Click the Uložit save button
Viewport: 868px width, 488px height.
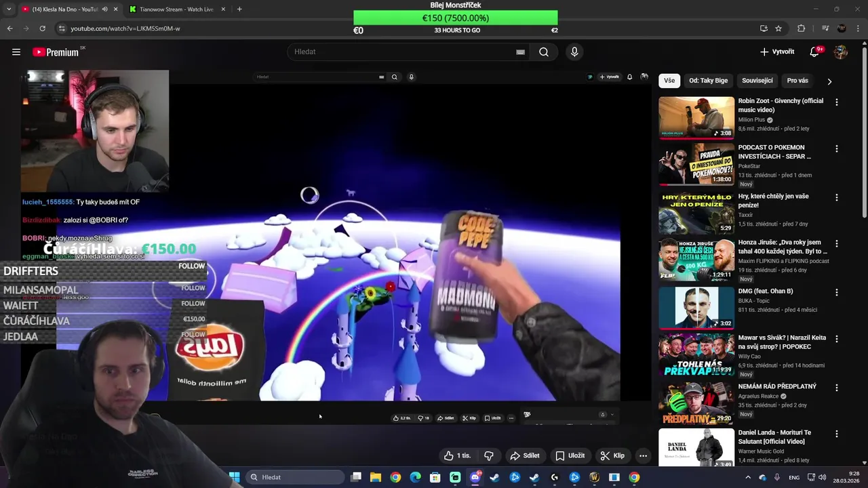[570, 456]
